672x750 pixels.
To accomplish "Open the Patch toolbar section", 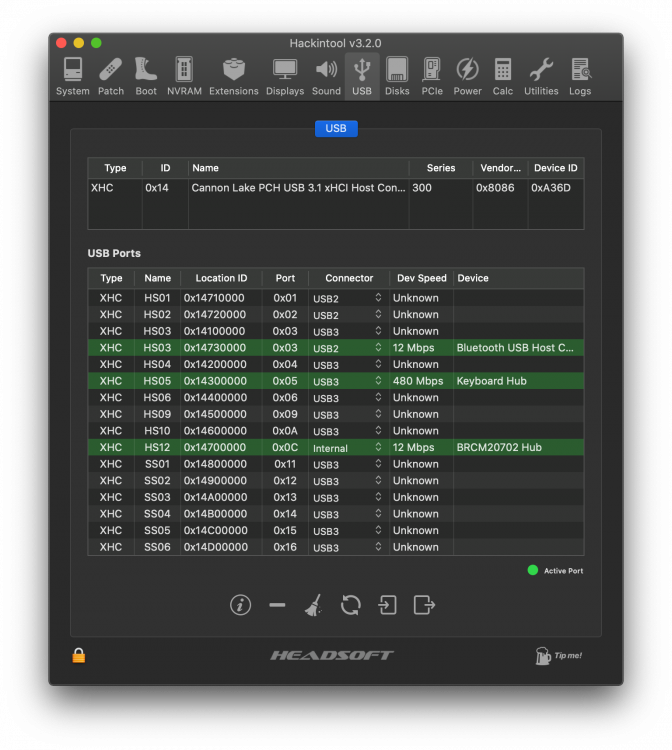I will click(110, 77).
